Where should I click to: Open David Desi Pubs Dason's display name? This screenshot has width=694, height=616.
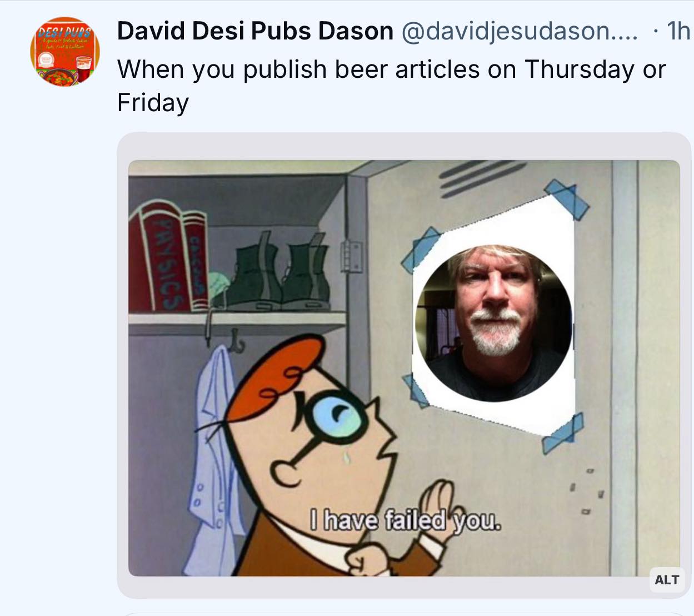(x=255, y=31)
